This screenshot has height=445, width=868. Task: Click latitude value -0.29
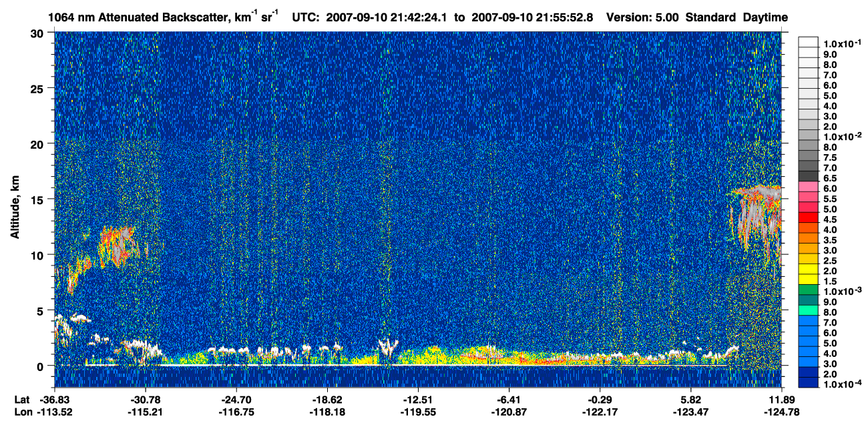point(600,399)
